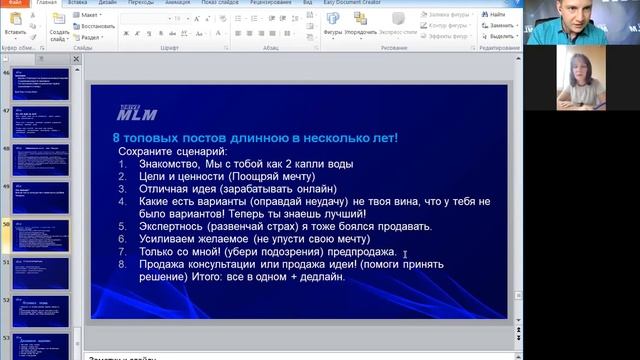The height and width of the screenshot is (360, 640).
Task: Click the Восстановить (Reset) slide button
Action: click(x=94, y=26)
